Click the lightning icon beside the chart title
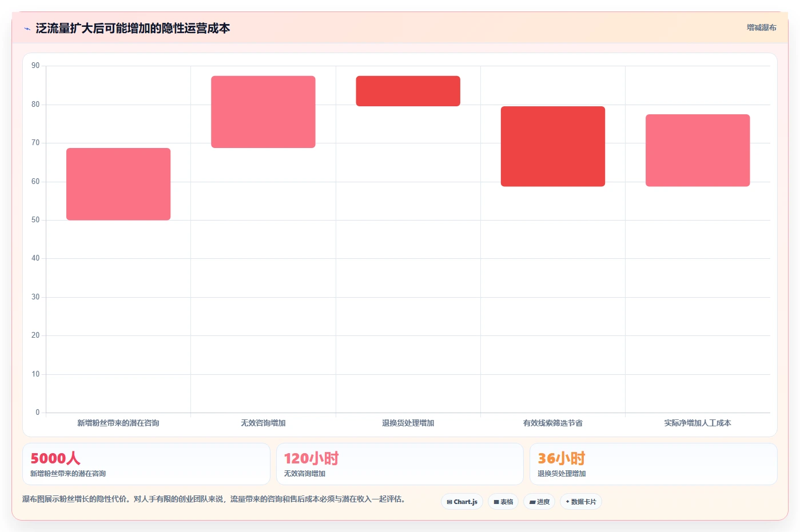800x532 pixels. [x=27, y=29]
